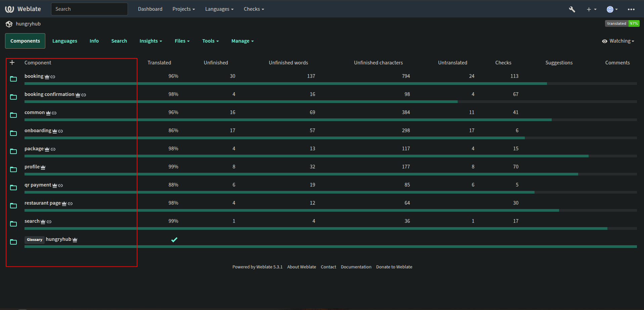Image resolution: width=644 pixels, height=310 pixels.
Task: Expand the Manage dropdown menu
Action: [242, 41]
